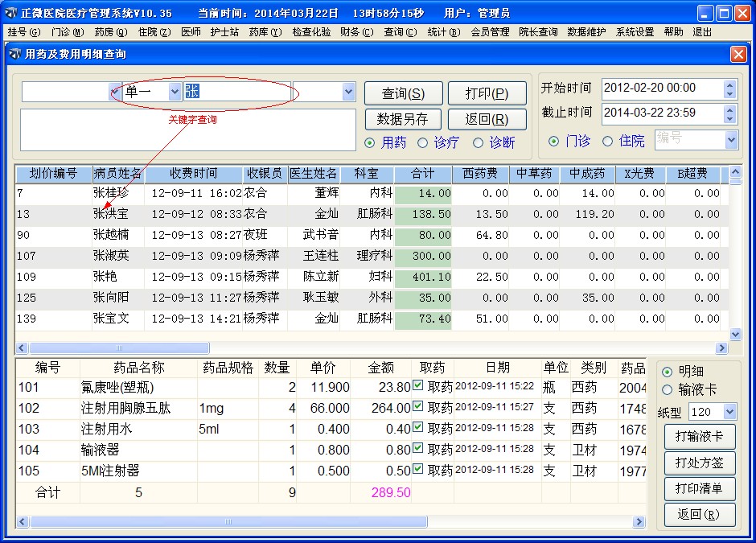
Task: Uncheck 取药 for 氟康唑(塑瓶)
Action: tap(419, 388)
